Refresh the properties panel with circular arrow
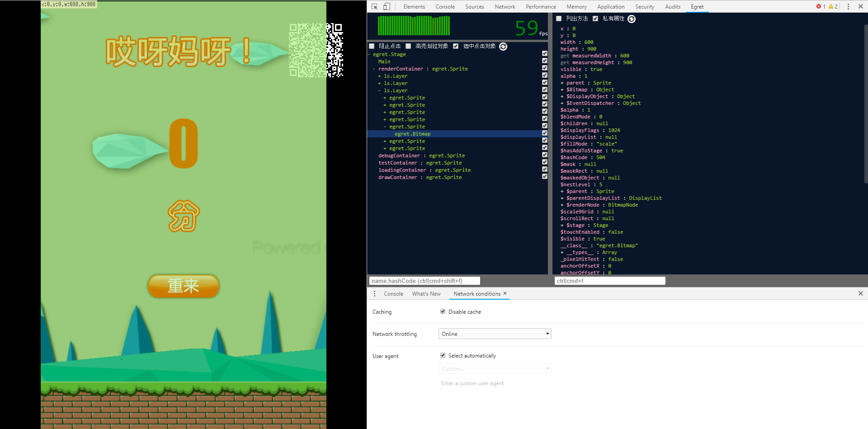This screenshot has height=429, width=868. pos(632,19)
